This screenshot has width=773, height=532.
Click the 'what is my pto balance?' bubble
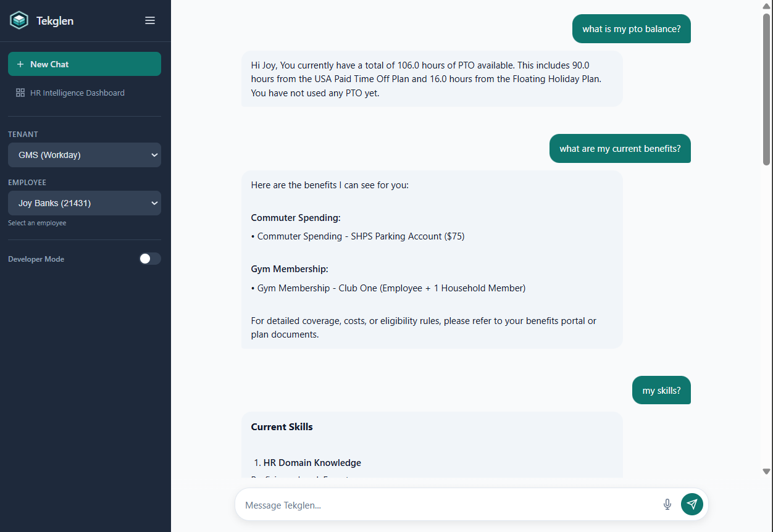click(x=631, y=28)
